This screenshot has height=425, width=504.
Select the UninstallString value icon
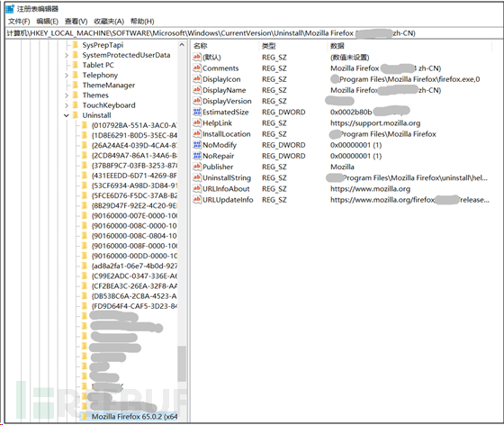(x=197, y=177)
